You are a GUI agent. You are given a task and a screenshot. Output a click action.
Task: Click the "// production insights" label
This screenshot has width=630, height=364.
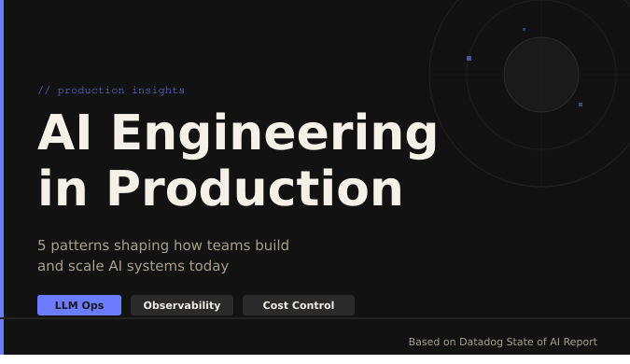pyautogui.click(x=111, y=90)
